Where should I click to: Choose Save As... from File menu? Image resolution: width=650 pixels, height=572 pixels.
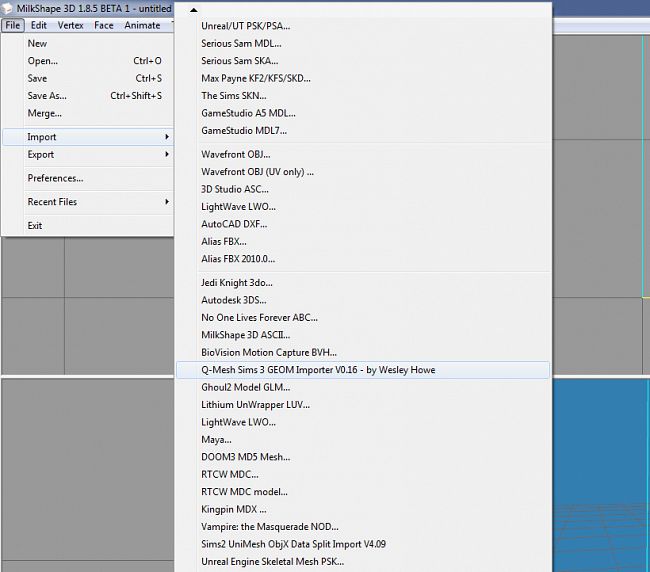click(47, 96)
